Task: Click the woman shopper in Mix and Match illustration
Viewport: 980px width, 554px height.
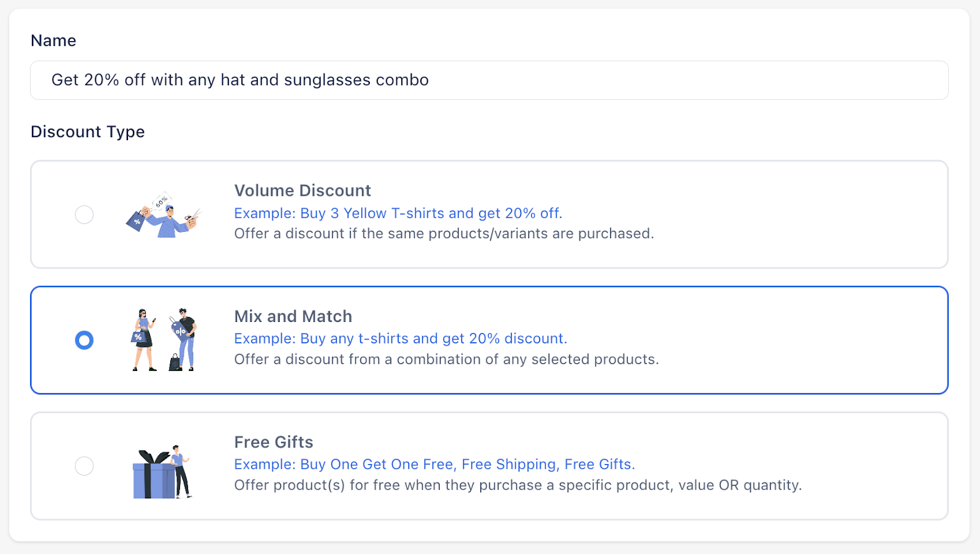Action: click(x=143, y=340)
